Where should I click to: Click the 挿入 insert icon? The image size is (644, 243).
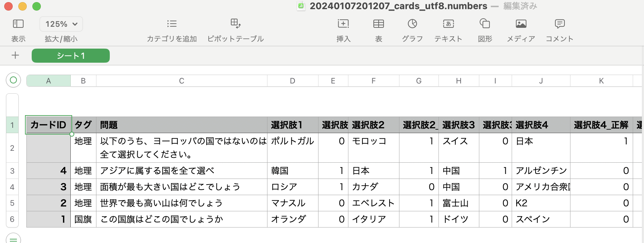pyautogui.click(x=343, y=24)
